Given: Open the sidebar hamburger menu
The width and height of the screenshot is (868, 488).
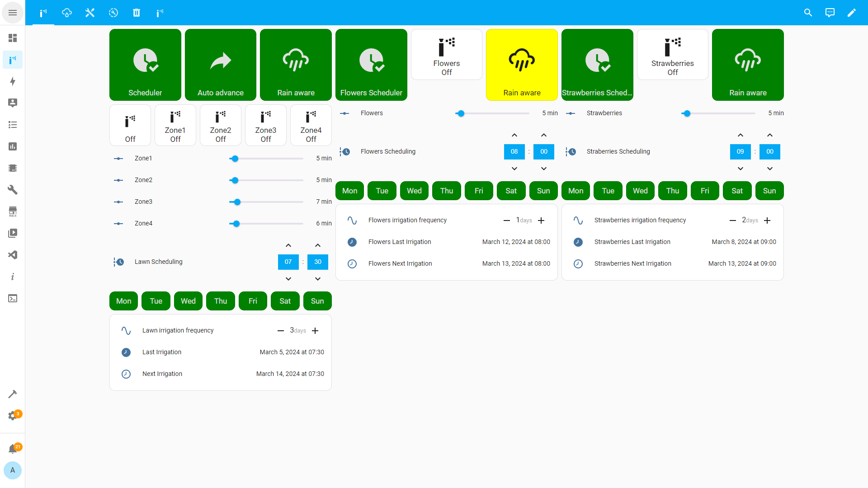Looking at the screenshot, I should tap(13, 13).
